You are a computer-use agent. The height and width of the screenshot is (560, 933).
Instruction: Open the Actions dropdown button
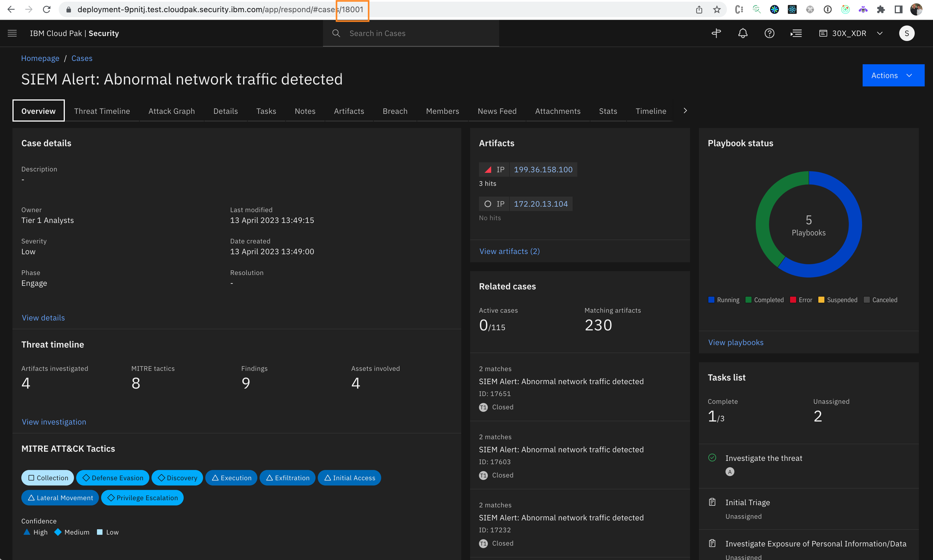tap(893, 76)
